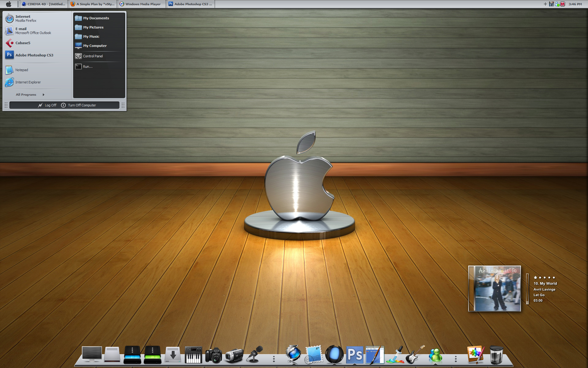The image size is (588, 368).
Task: Click the 03:00 track time
Action: pos(538,301)
